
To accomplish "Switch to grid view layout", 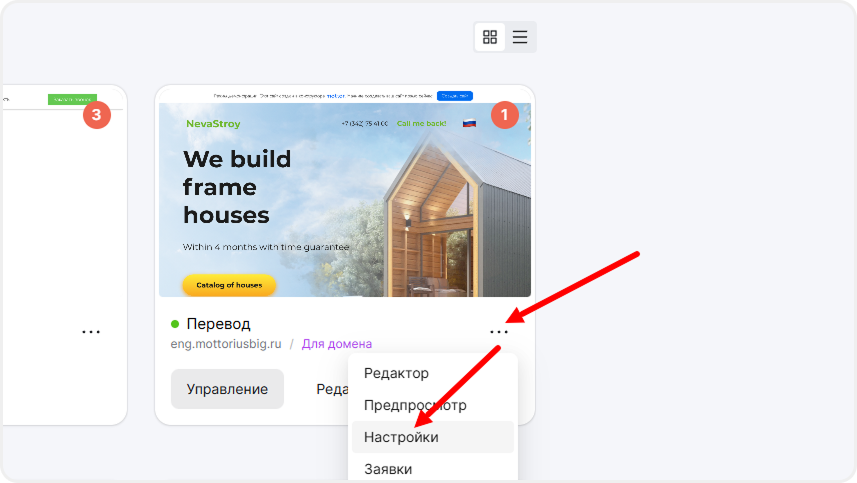I will (490, 37).
